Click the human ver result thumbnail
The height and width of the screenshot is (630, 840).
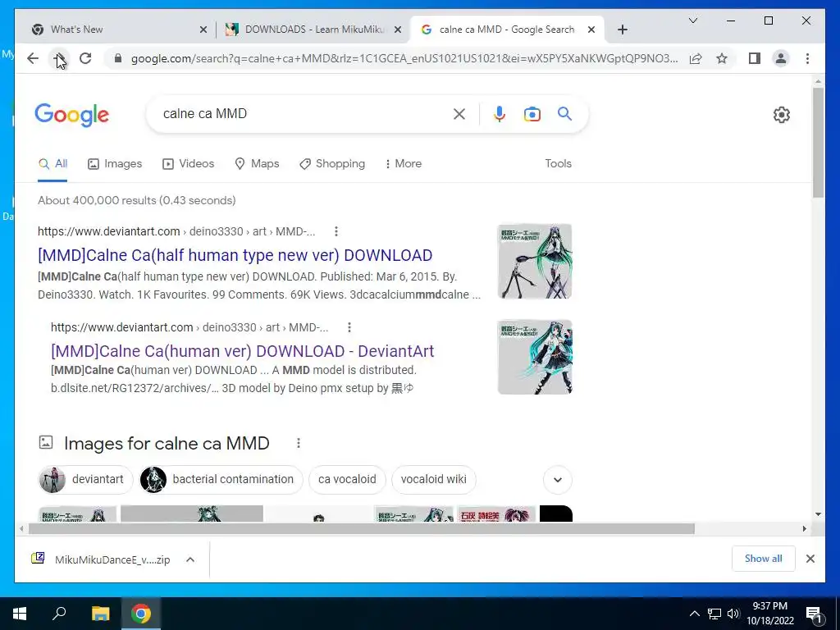point(535,357)
